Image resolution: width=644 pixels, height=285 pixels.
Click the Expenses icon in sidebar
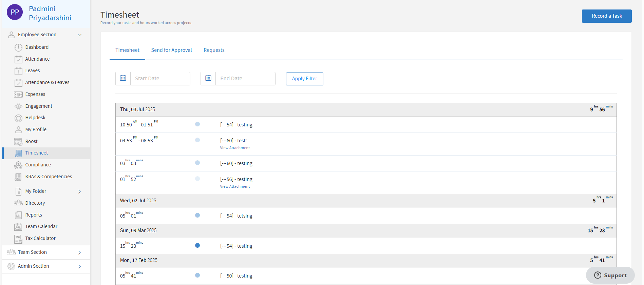tap(18, 95)
